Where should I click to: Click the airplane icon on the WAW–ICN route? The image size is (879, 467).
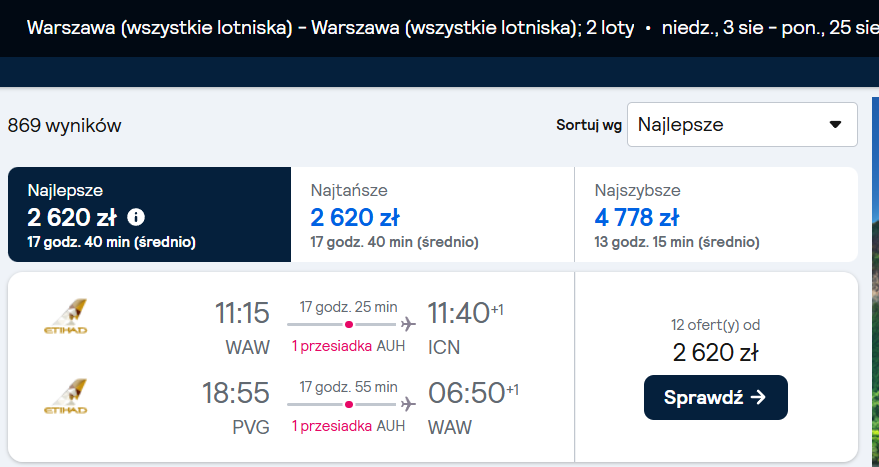[x=408, y=324]
